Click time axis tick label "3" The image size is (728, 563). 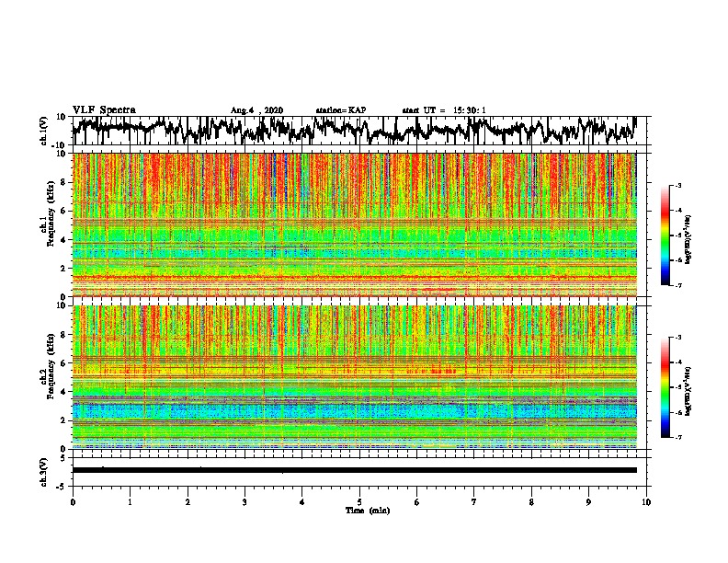coord(245,502)
